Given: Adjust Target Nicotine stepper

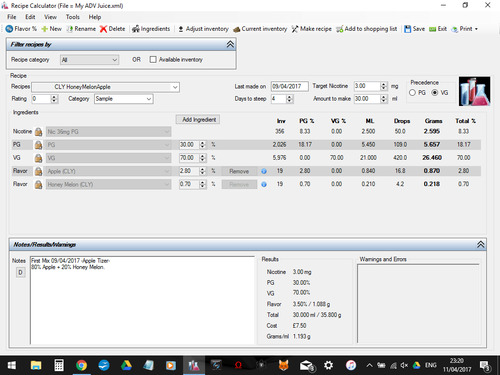Looking at the screenshot, I should click(x=384, y=86).
